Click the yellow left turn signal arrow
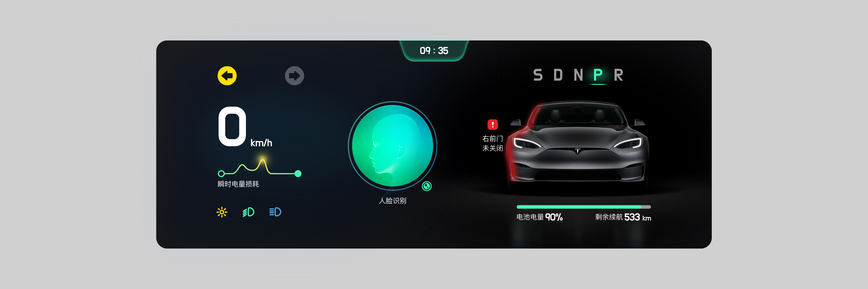The image size is (868, 289). point(227,76)
